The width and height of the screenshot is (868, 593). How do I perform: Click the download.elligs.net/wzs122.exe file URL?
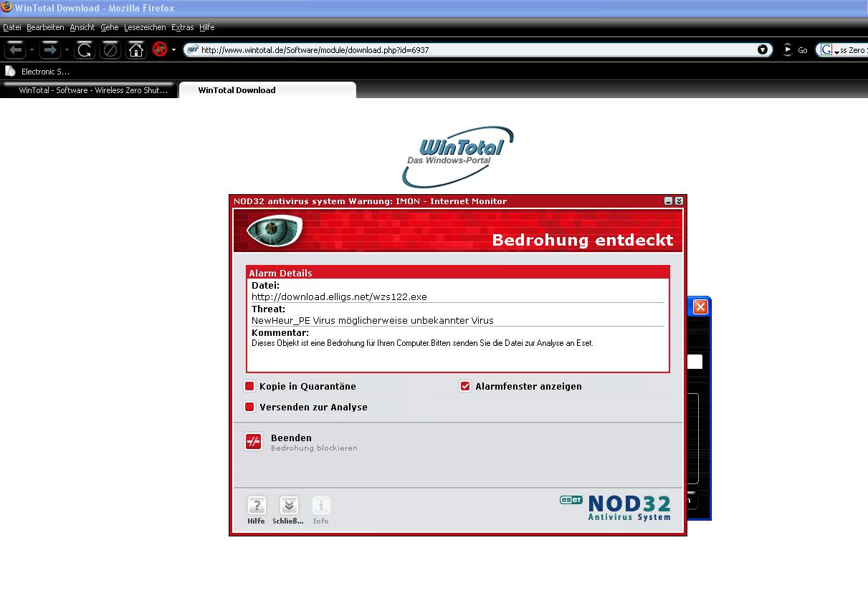339,296
